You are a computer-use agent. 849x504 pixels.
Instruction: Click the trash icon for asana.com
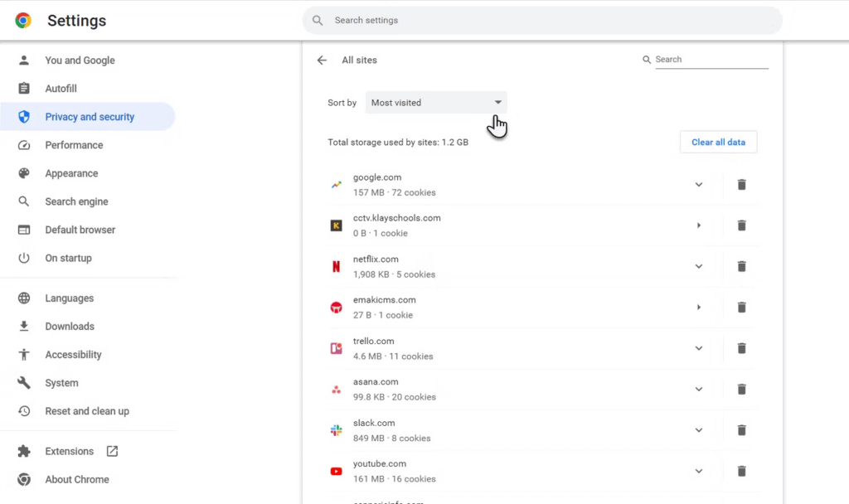tap(741, 390)
